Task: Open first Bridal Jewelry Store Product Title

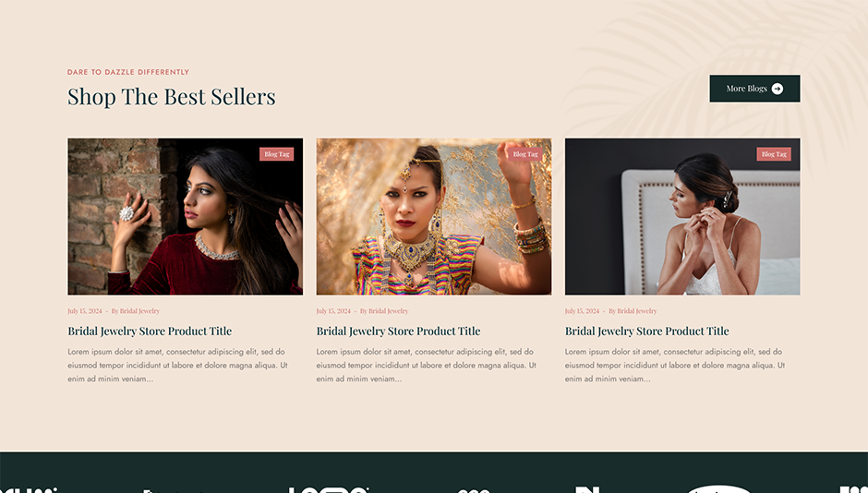Action: 150,331
